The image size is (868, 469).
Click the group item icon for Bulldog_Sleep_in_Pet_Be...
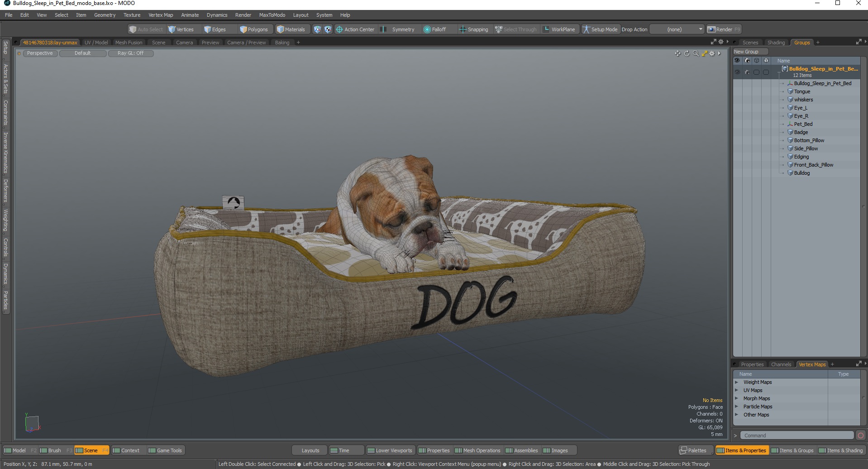pos(785,69)
